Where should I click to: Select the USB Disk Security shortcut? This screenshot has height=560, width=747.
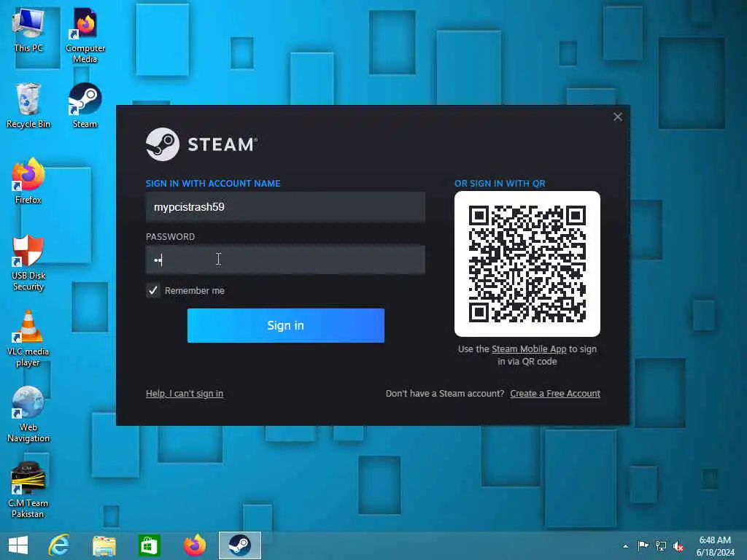pyautogui.click(x=28, y=262)
